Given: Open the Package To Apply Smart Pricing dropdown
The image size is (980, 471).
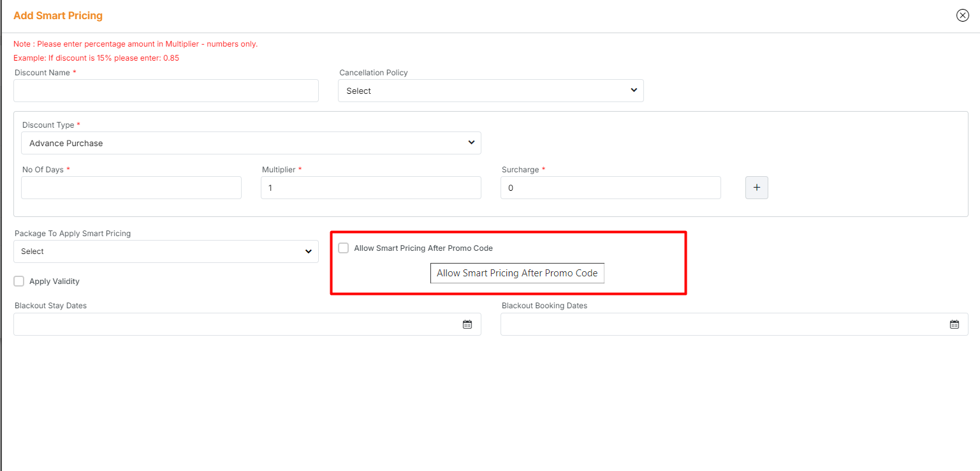Looking at the screenshot, I should (166, 251).
